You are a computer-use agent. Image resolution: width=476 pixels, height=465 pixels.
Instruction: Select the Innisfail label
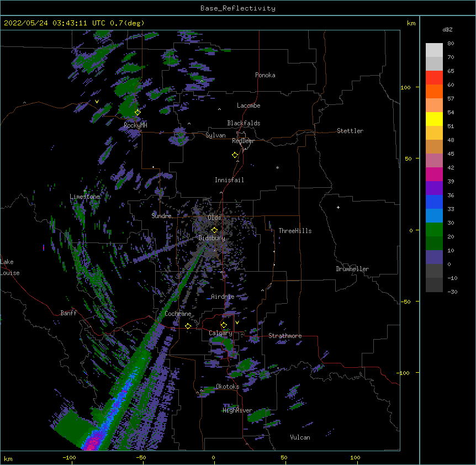point(229,180)
